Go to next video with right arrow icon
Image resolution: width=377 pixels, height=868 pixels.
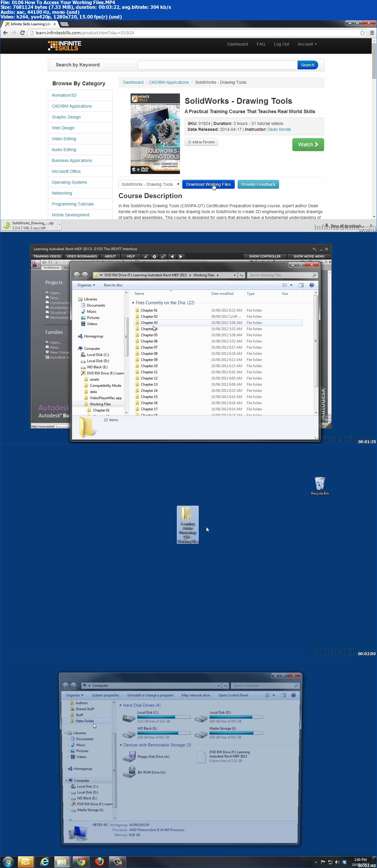click(x=181, y=256)
